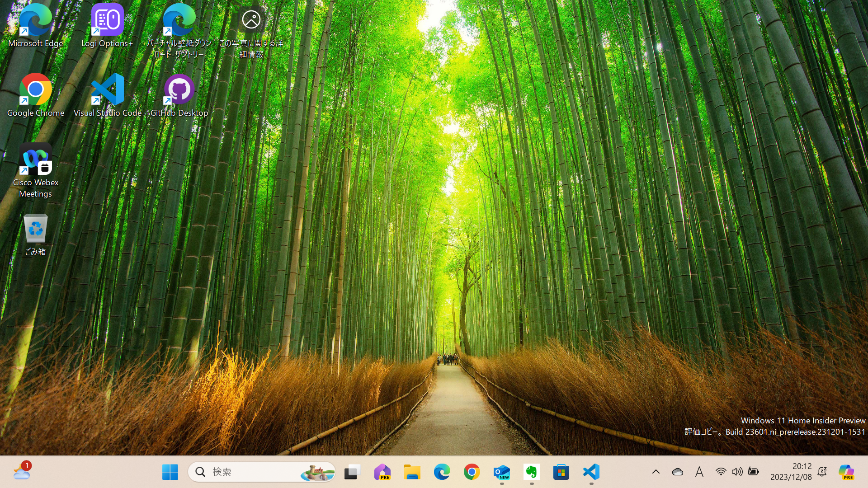Open the volume speaker tray icon
The height and width of the screenshot is (488, 868).
[737, 472]
